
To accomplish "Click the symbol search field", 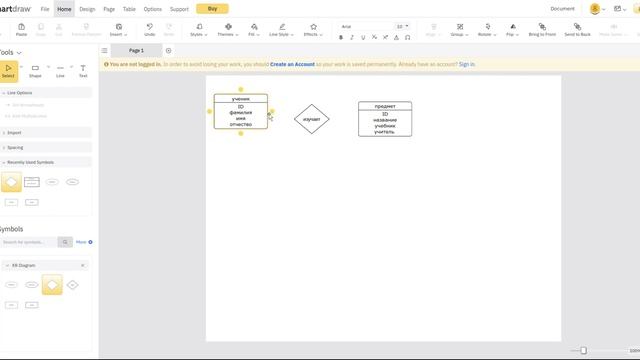I will point(28,242).
